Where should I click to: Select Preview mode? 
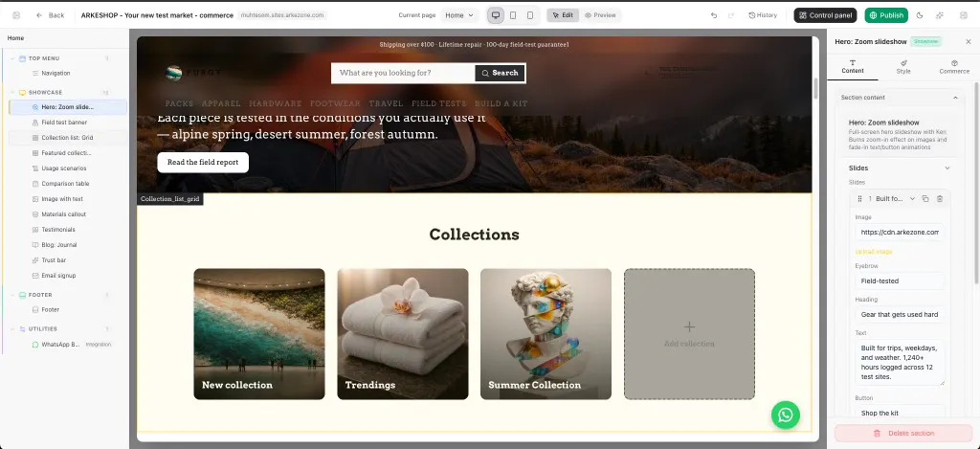(600, 15)
